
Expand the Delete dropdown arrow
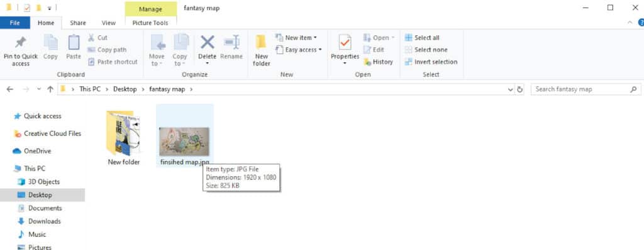[x=207, y=64]
